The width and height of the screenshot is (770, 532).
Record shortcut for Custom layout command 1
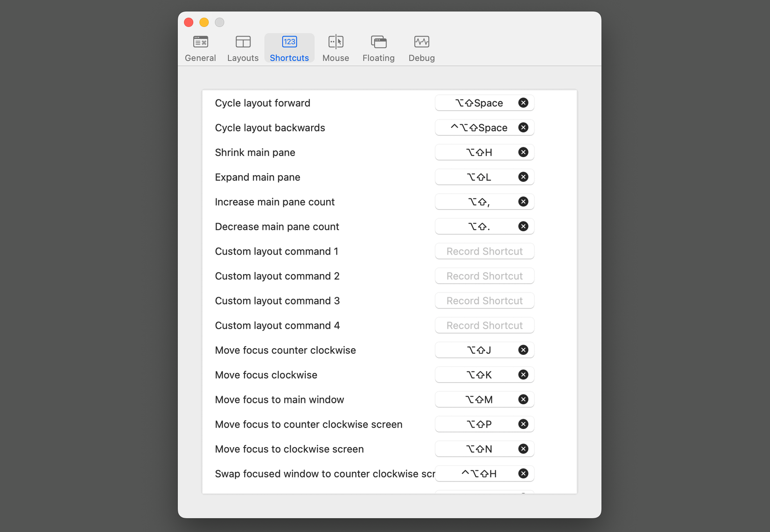tap(484, 251)
